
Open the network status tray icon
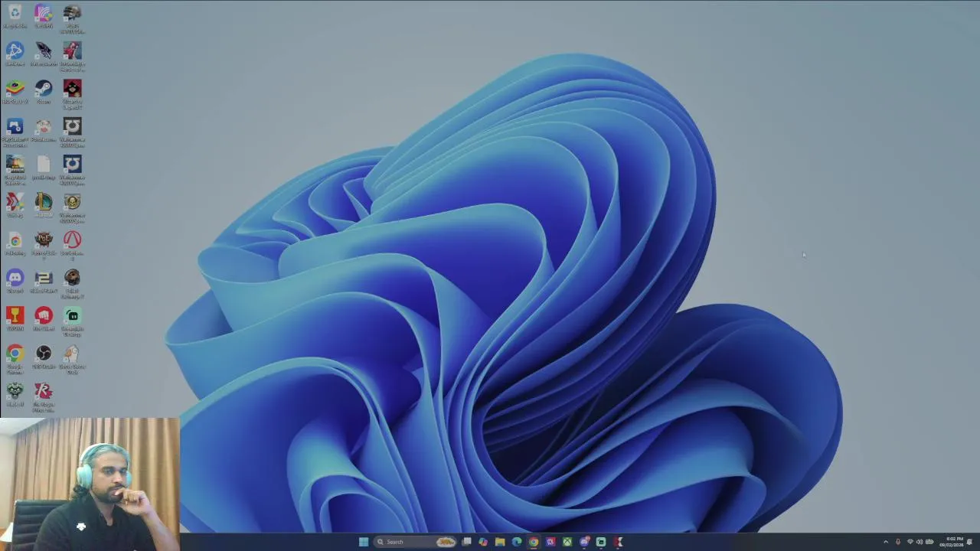pos(910,542)
